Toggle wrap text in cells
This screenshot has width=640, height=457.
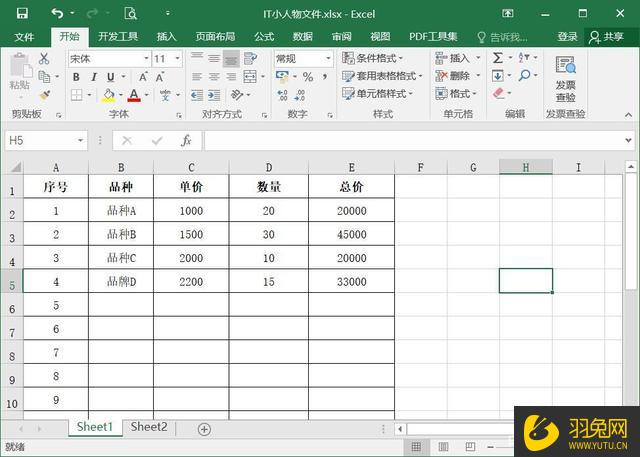[x=250, y=59]
